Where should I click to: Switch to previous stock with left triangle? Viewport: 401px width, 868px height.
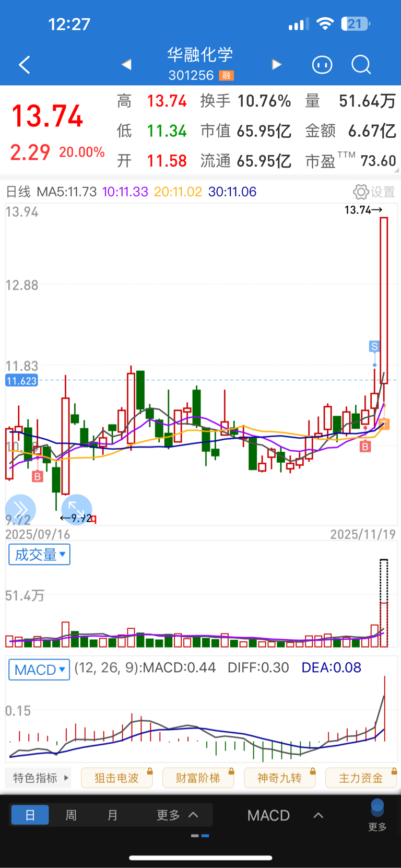pos(126,64)
